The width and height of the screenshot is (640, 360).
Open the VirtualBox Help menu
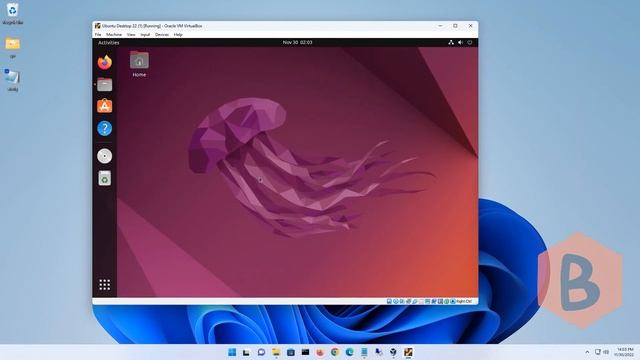178,35
